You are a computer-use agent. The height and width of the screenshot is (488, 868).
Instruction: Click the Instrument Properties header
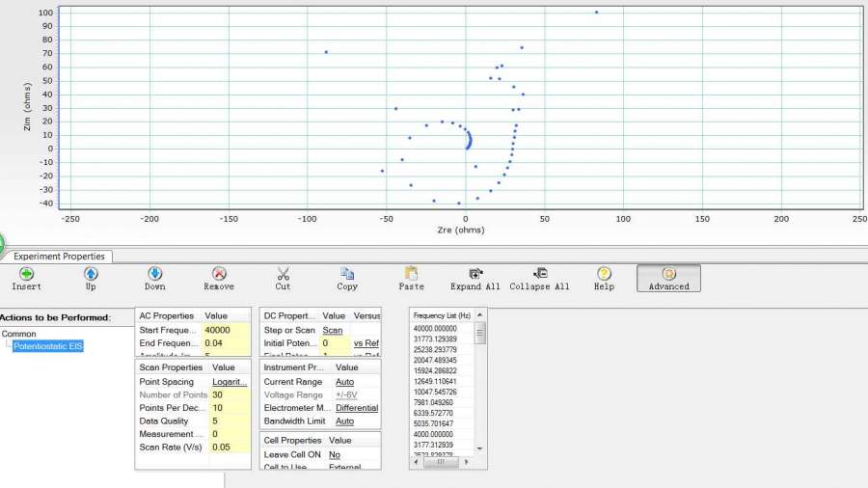point(294,367)
